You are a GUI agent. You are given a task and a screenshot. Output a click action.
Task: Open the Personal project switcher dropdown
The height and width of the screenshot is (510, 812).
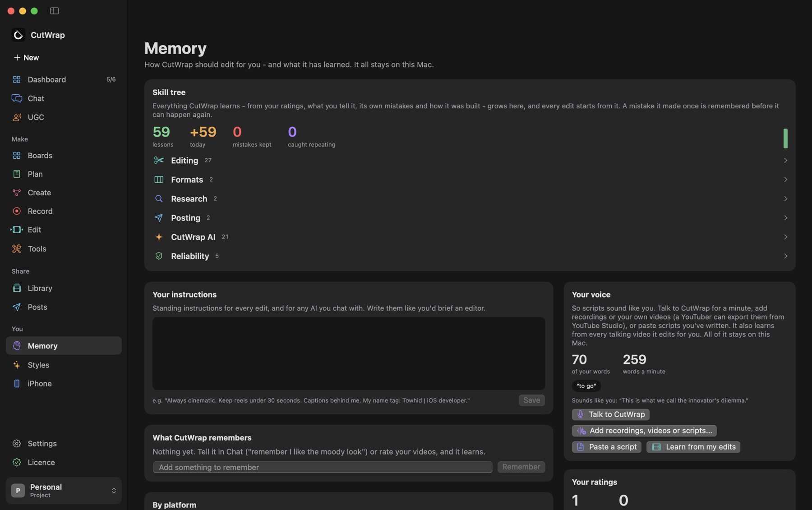tap(64, 491)
